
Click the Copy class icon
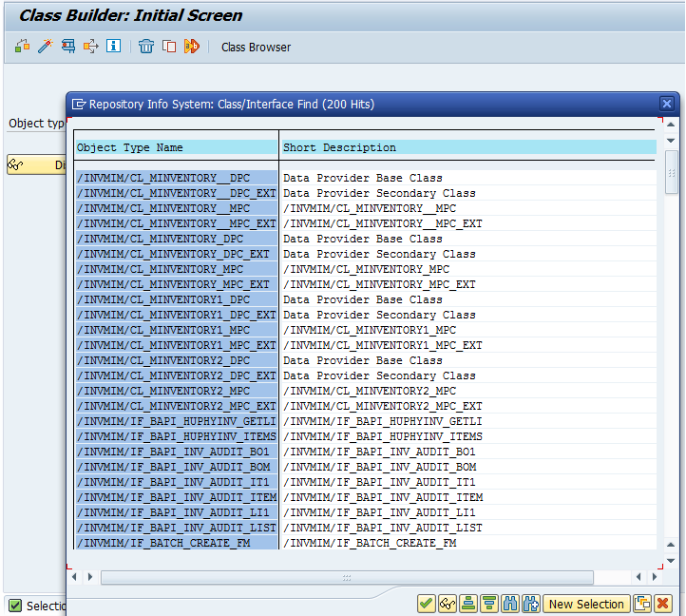click(168, 47)
